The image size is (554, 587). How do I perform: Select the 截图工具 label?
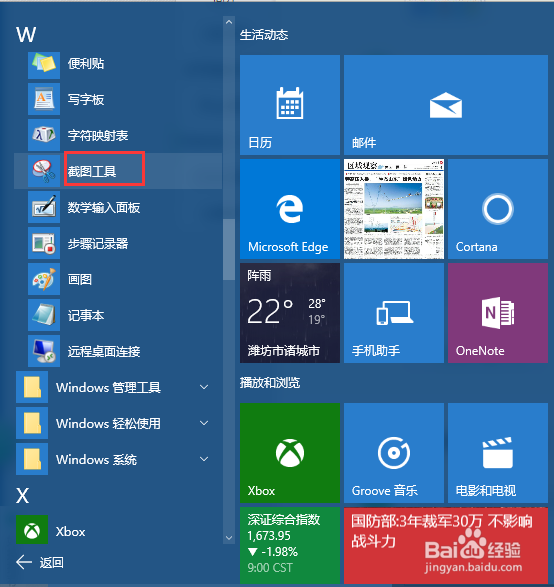(x=92, y=171)
